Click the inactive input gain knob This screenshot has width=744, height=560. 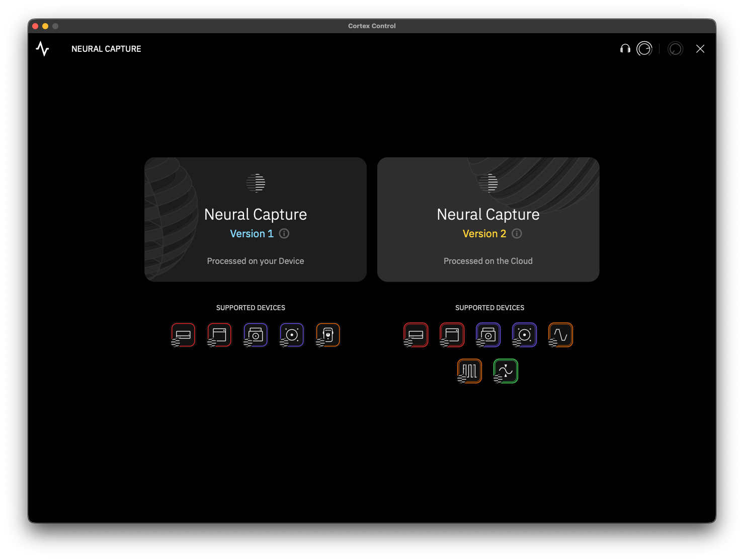(x=676, y=48)
